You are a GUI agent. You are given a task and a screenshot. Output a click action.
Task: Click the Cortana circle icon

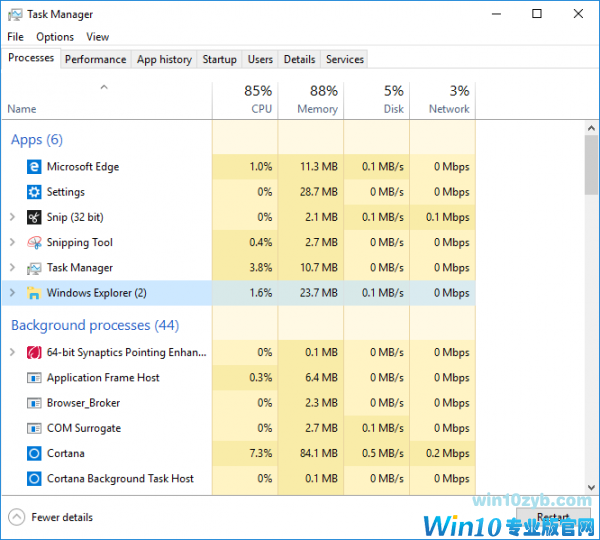click(34, 453)
